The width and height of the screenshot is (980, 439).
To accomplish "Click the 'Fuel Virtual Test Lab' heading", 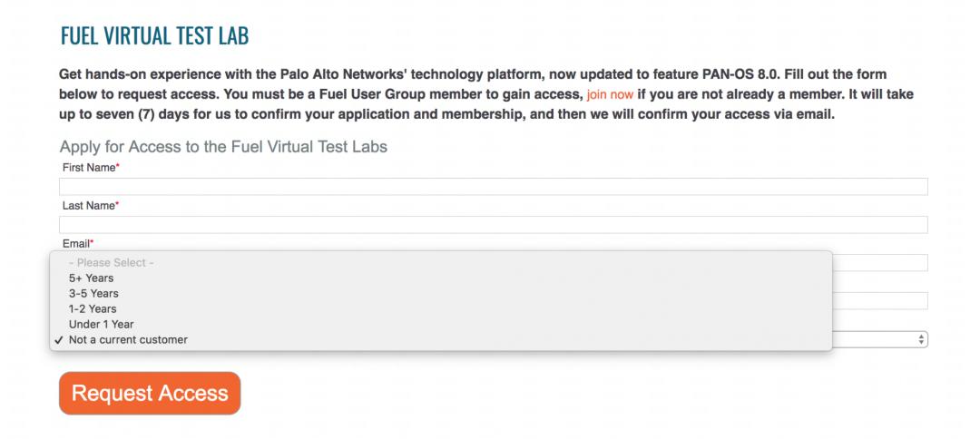I will tap(154, 36).
